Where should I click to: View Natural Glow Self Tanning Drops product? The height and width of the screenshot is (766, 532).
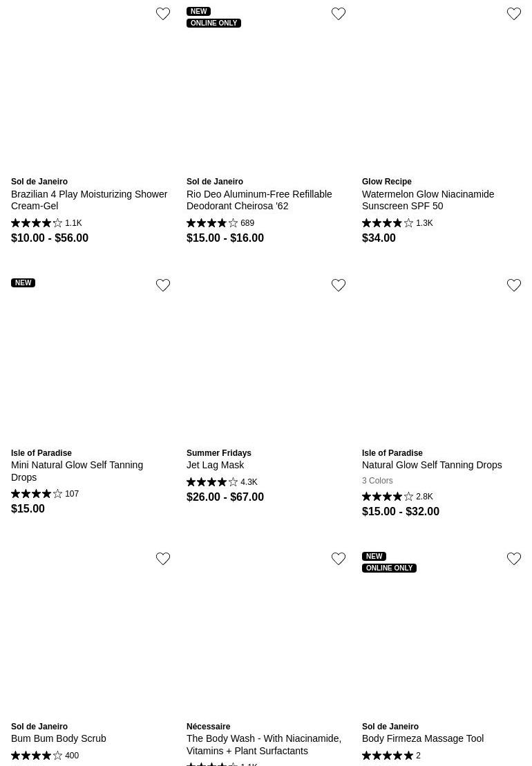432,465
